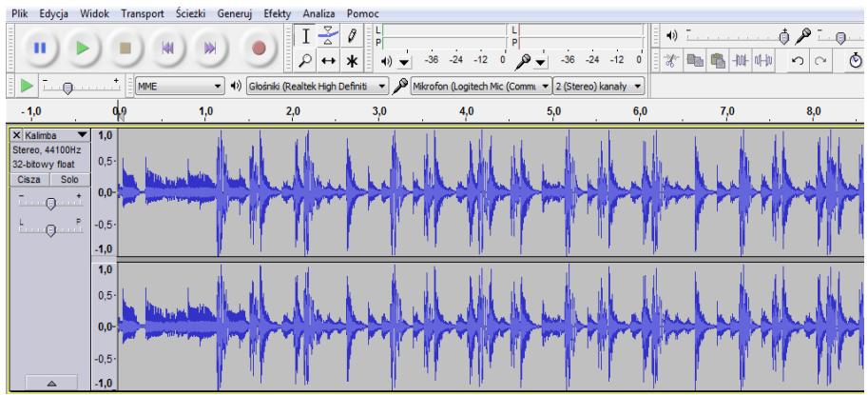Close the Kalimba track with X
Viewport: 868px width, 395px height.
(16, 136)
